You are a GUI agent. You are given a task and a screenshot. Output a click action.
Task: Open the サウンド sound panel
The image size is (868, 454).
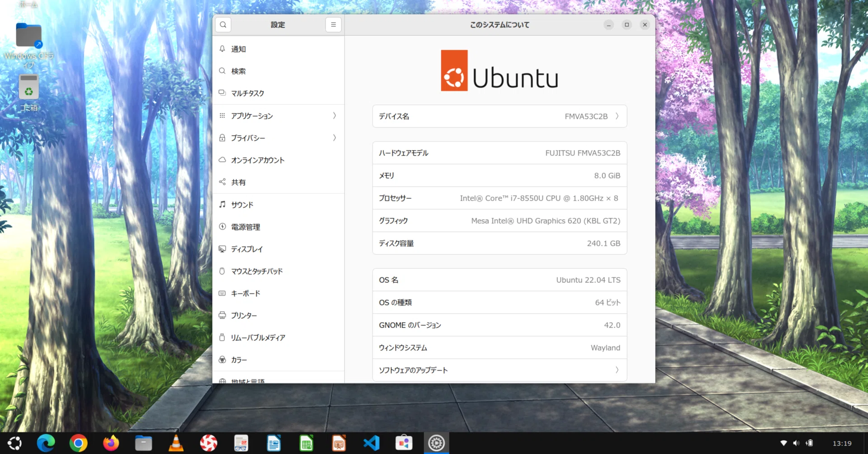(278, 205)
